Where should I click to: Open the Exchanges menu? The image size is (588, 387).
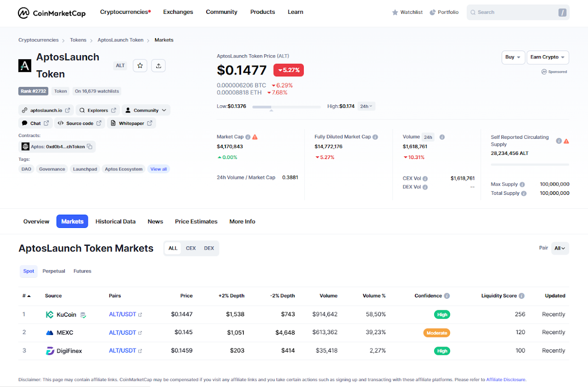[178, 12]
